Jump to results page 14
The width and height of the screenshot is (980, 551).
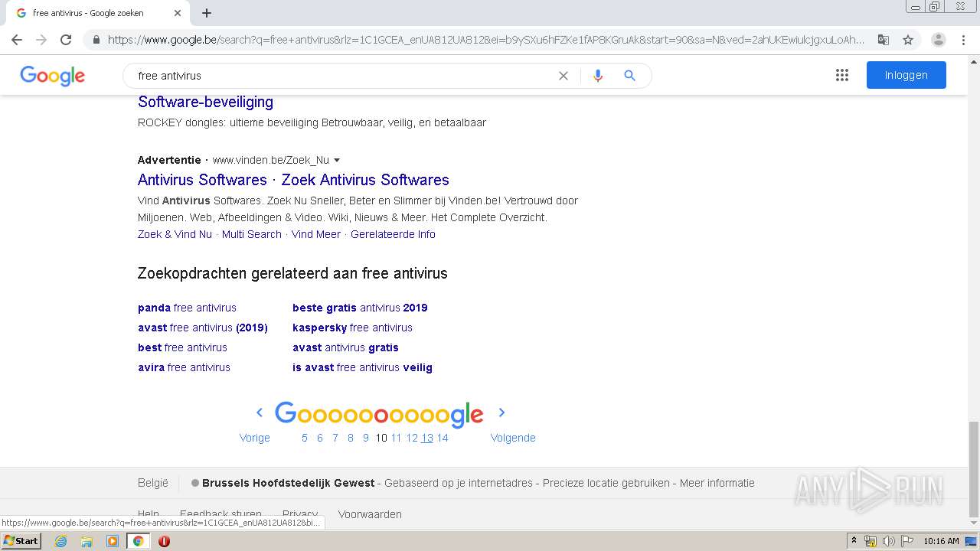[443, 438]
